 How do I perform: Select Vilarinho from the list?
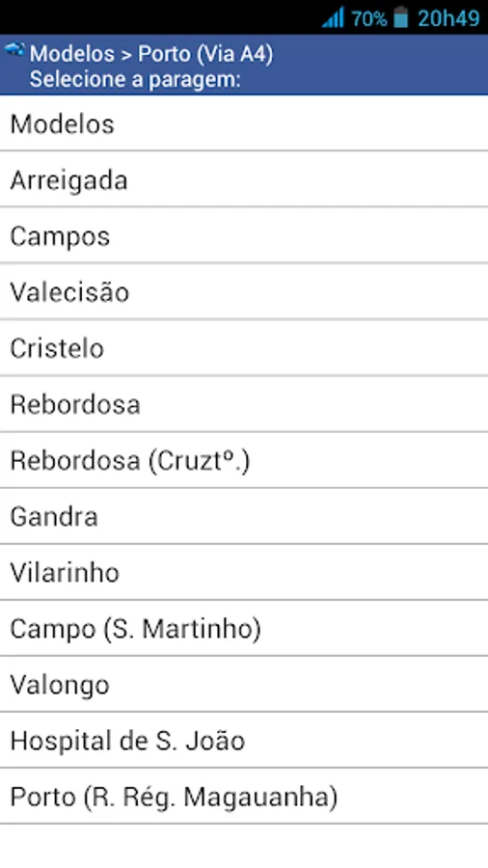click(x=244, y=572)
